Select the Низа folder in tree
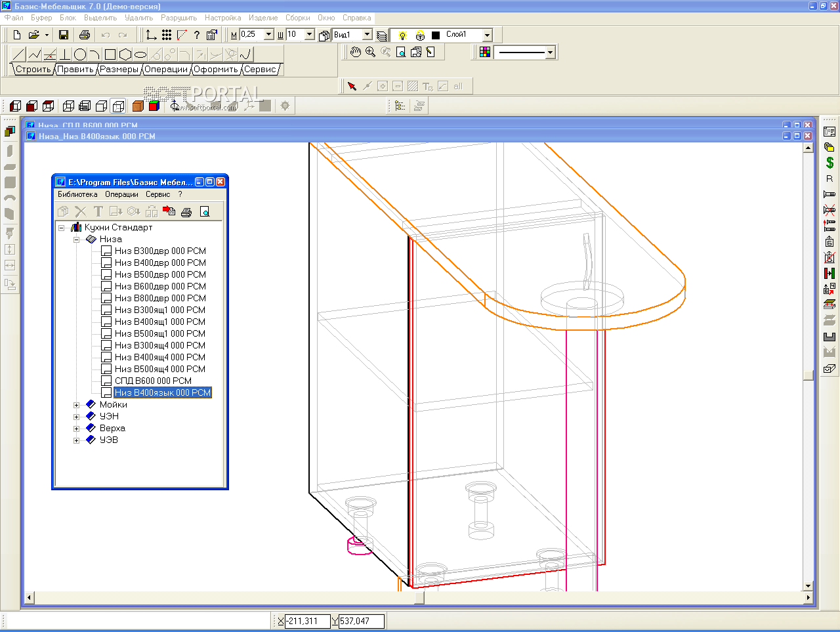The height and width of the screenshot is (632, 840). pyautogui.click(x=110, y=240)
